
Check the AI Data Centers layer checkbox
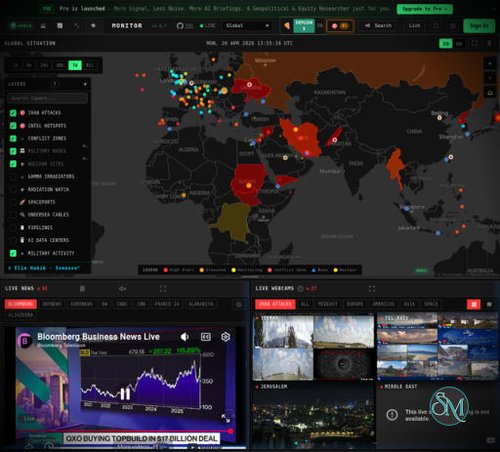click(x=13, y=240)
